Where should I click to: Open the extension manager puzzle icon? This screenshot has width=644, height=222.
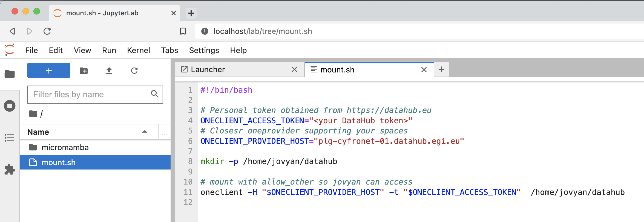10,170
